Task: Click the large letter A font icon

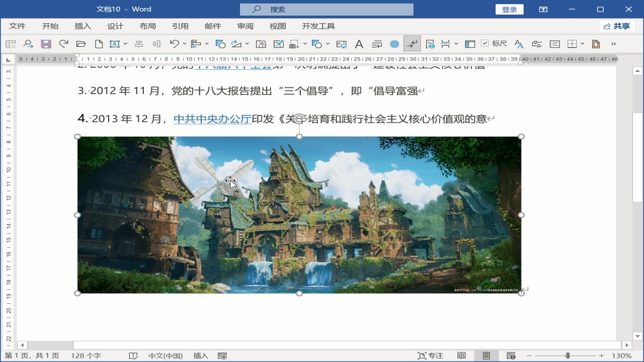Action: point(359,44)
